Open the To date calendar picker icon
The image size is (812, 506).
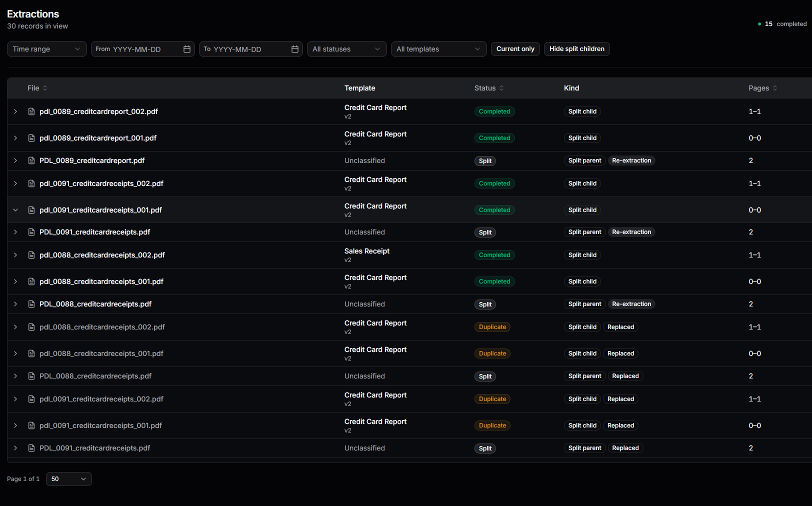click(x=295, y=49)
